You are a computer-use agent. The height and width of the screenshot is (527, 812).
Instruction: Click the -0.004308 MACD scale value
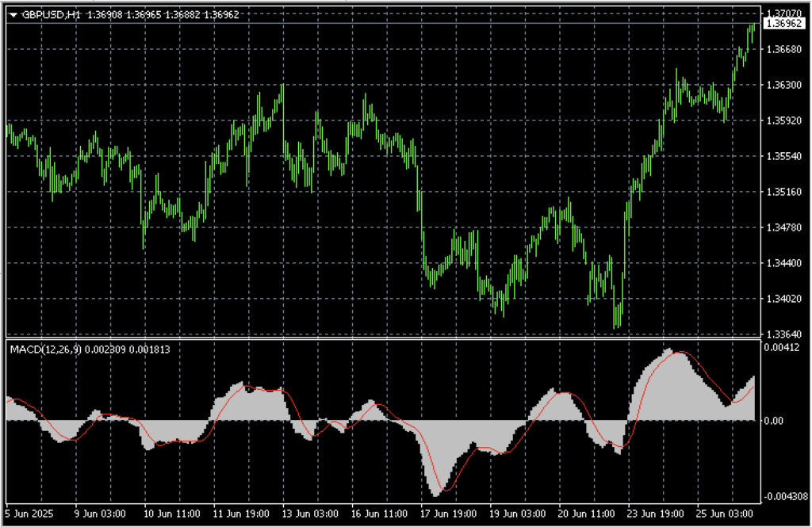click(x=783, y=496)
